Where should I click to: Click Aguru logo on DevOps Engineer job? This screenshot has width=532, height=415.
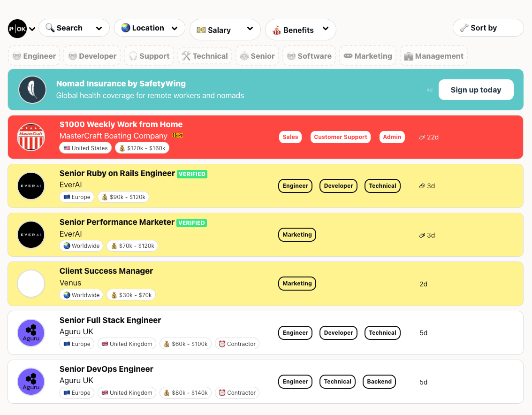[x=31, y=382]
